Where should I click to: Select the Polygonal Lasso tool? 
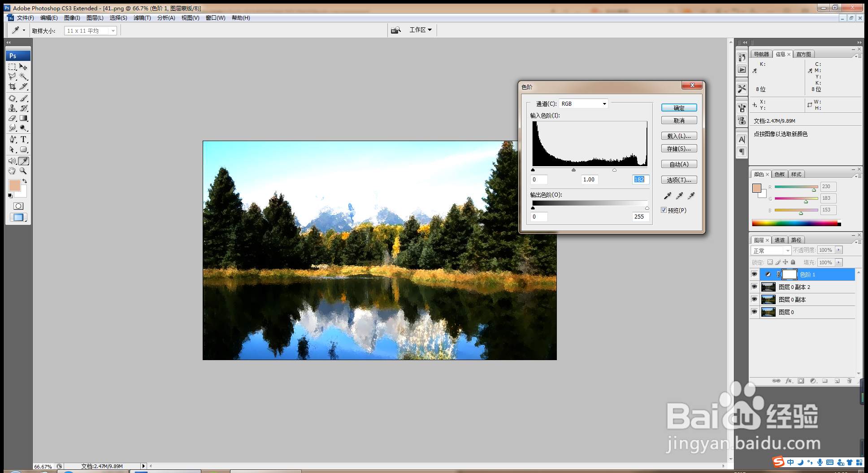coord(12,77)
